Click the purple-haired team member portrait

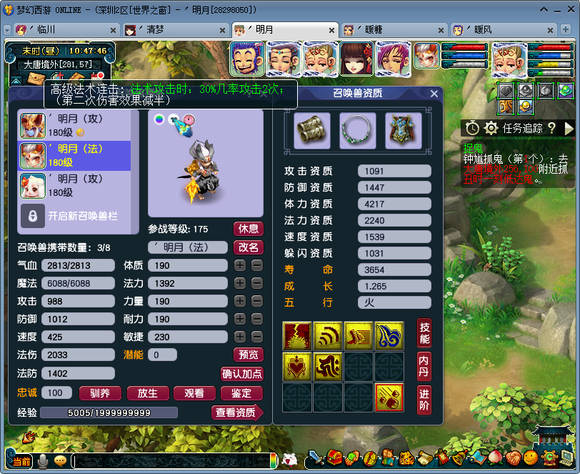click(393, 60)
